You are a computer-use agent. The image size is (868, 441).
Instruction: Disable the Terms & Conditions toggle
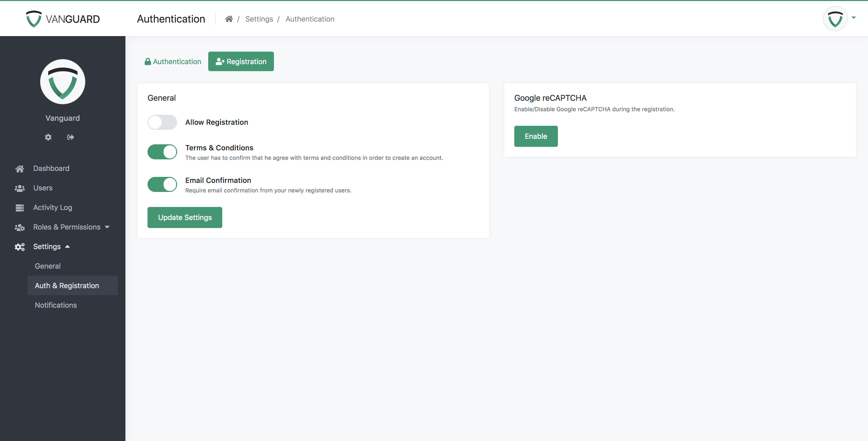162,152
